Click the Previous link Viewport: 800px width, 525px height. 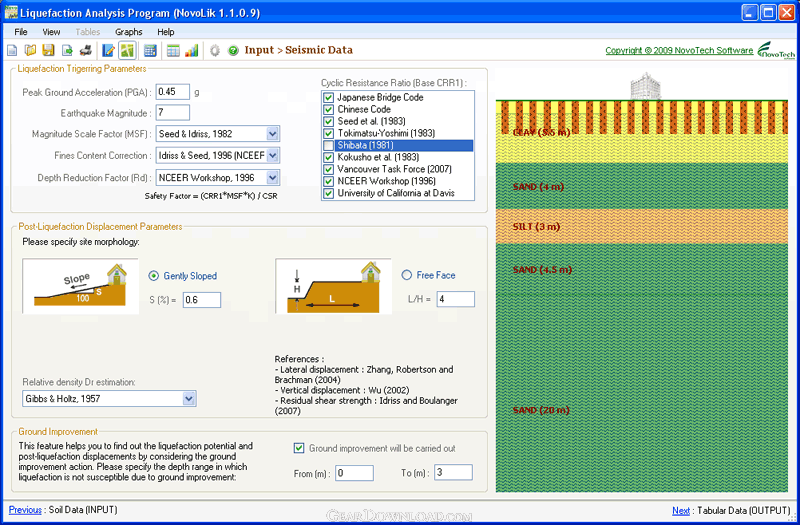coord(25,510)
